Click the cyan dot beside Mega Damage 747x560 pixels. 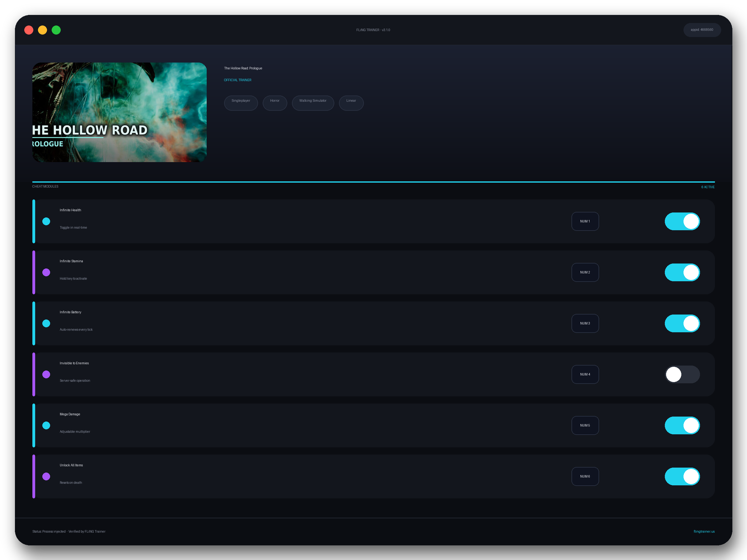click(x=46, y=425)
